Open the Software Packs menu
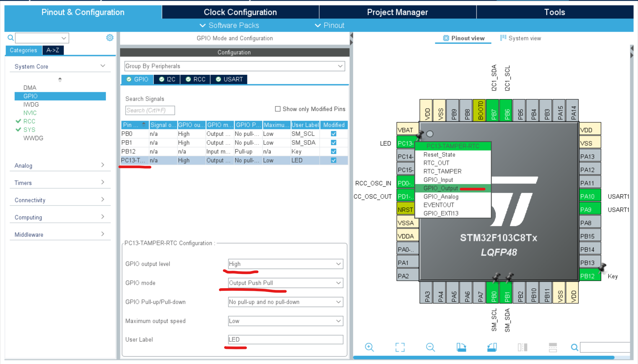 (x=230, y=25)
